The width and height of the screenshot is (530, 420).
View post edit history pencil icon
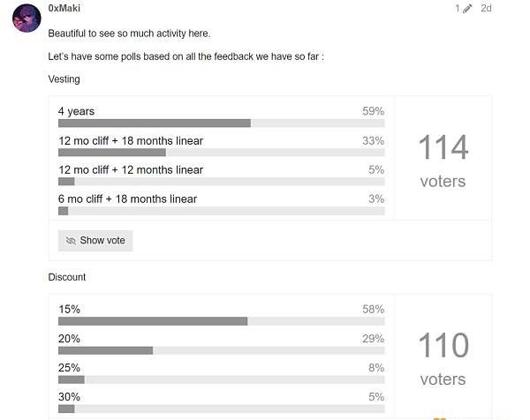pyautogui.click(x=467, y=9)
